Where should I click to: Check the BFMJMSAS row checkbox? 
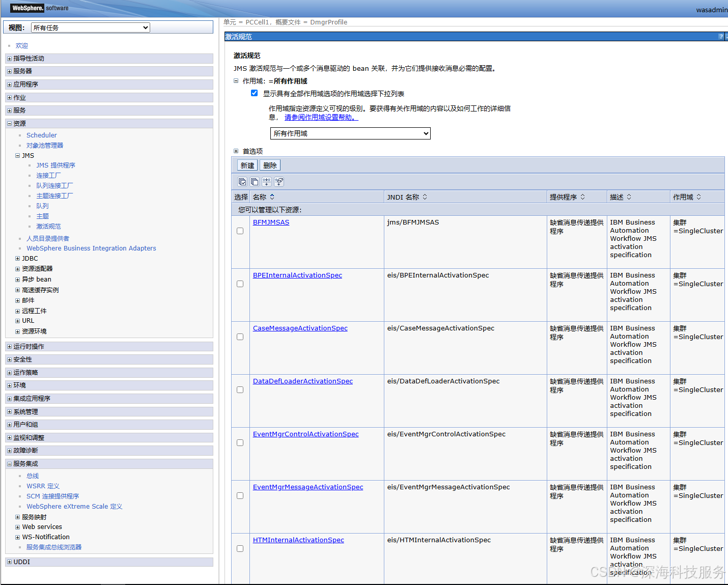click(x=240, y=231)
